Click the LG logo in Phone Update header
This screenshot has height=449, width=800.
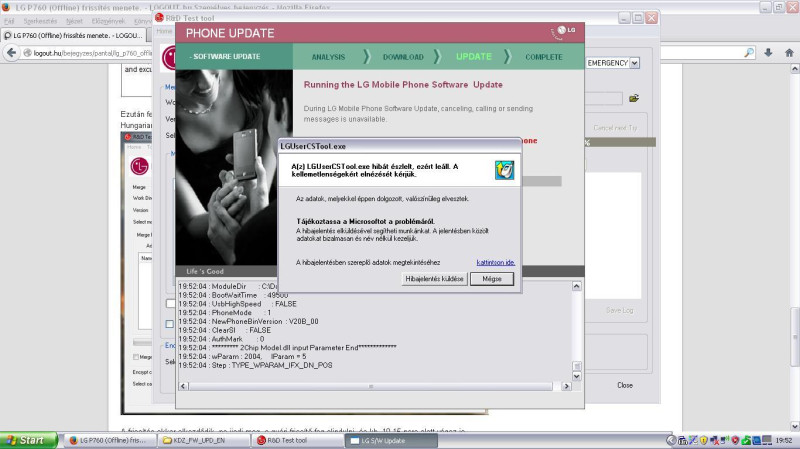(x=564, y=32)
